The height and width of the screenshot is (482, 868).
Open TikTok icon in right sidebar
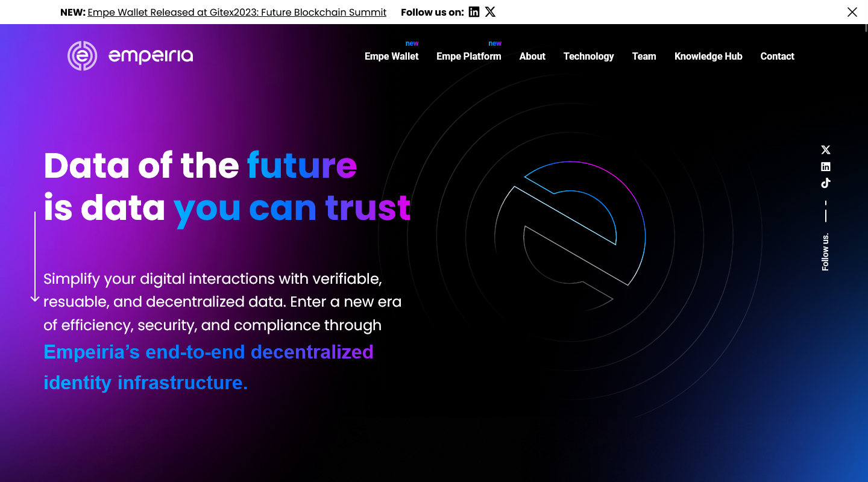pyautogui.click(x=826, y=183)
